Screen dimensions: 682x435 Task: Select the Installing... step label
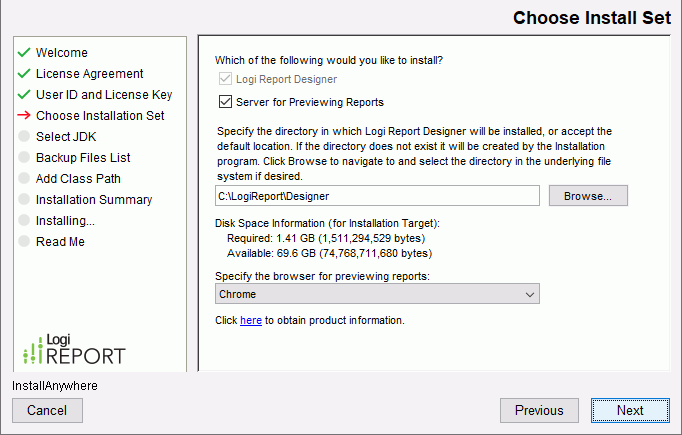pyautogui.click(x=65, y=221)
